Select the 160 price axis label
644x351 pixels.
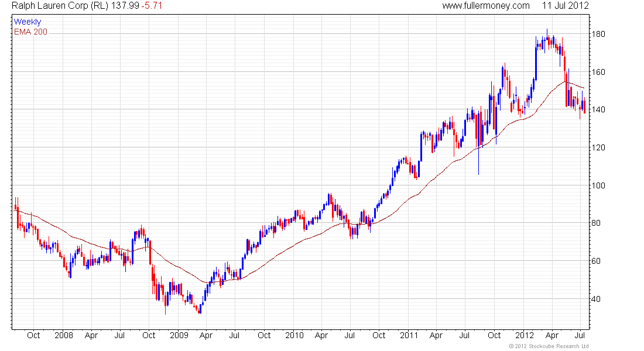point(599,73)
